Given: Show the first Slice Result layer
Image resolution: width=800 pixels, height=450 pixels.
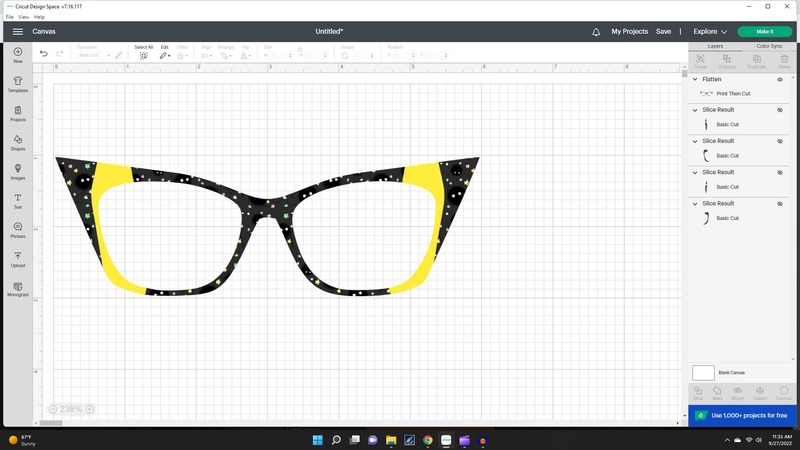Looking at the screenshot, I should point(780,110).
